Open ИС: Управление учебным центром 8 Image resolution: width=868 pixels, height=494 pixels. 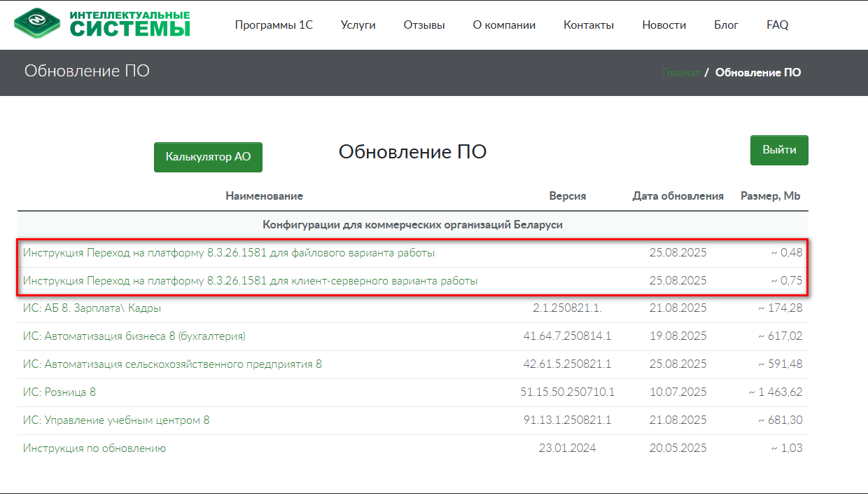[x=116, y=420]
